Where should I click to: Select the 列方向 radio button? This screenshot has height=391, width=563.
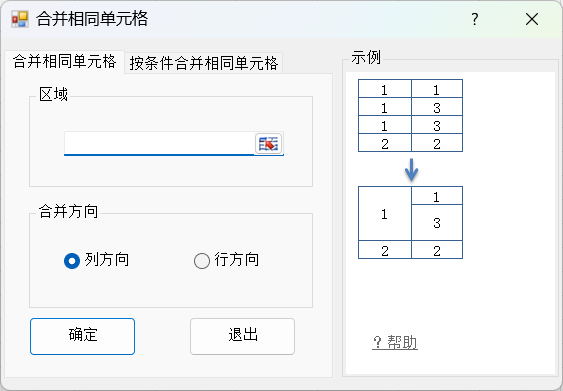point(72,261)
